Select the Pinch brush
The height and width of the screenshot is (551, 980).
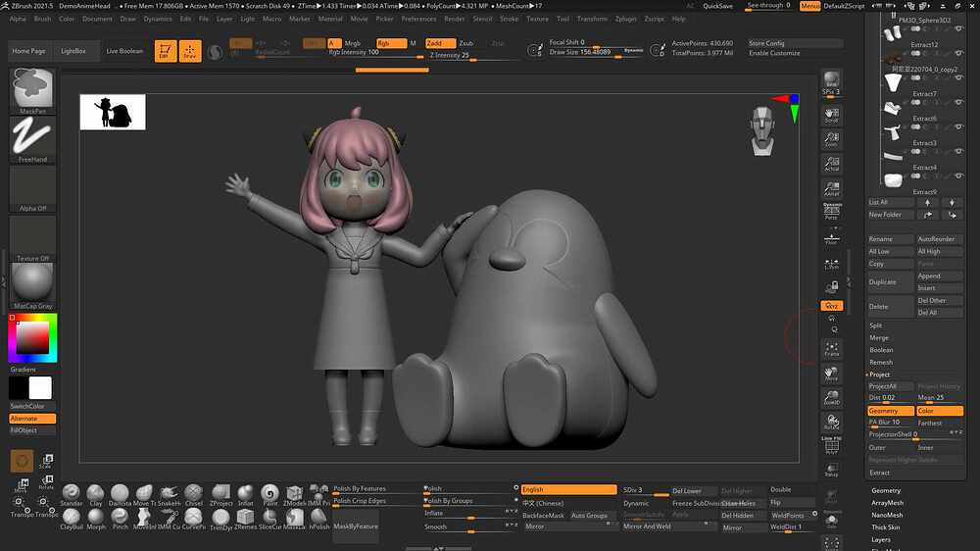[x=120, y=519]
